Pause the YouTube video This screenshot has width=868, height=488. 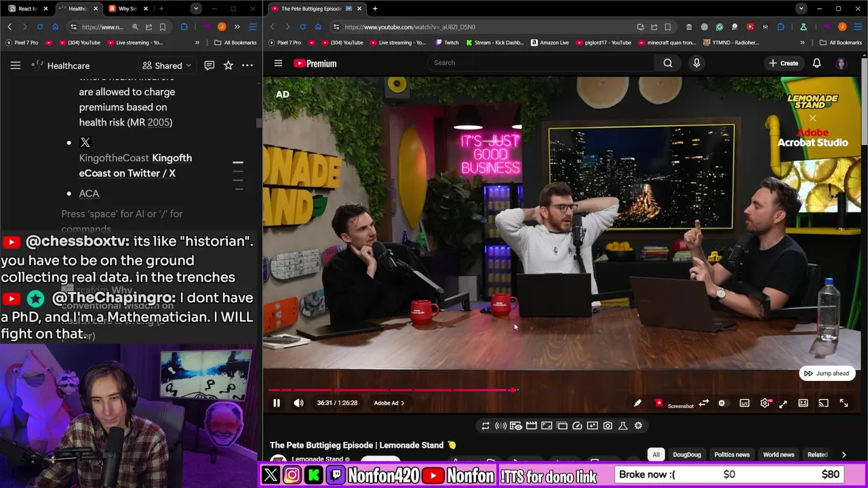coord(277,403)
